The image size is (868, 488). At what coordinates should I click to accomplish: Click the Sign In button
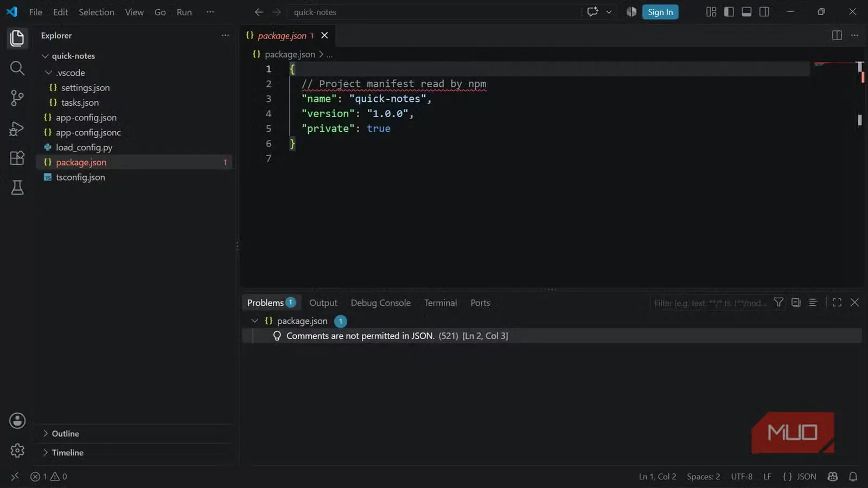coord(660,12)
